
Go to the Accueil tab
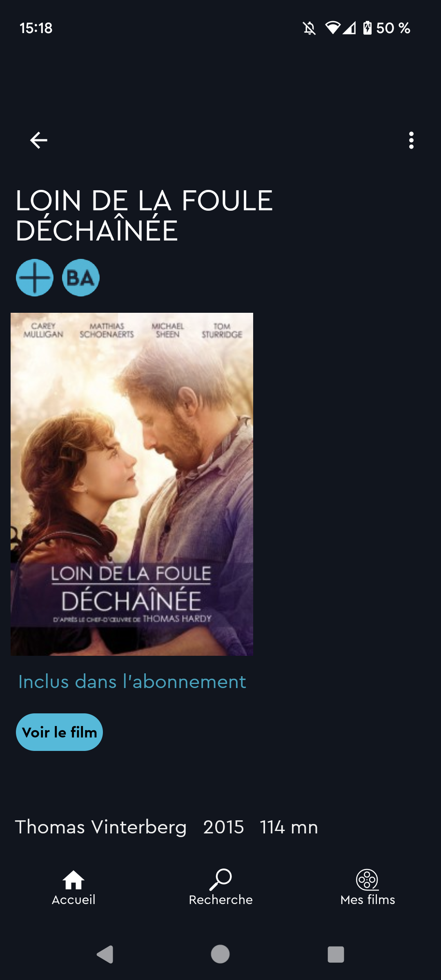tap(73, 887)
